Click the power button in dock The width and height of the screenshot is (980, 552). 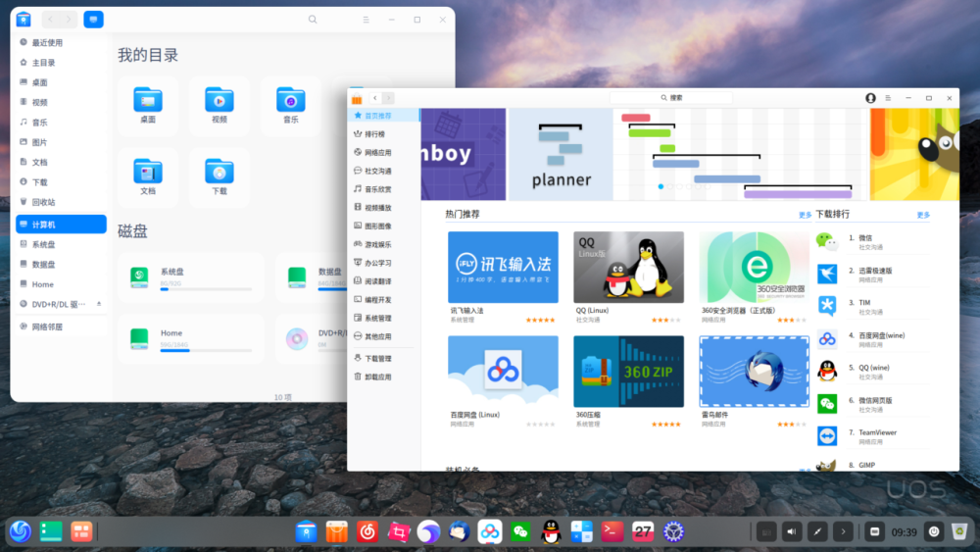[934, 532]
